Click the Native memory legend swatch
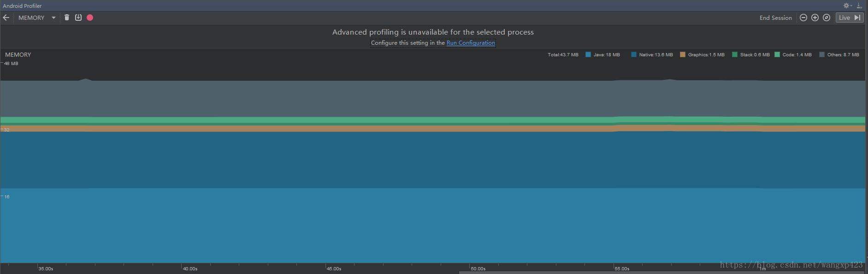This screenshot has height=274, width=868. pos(634,54)
